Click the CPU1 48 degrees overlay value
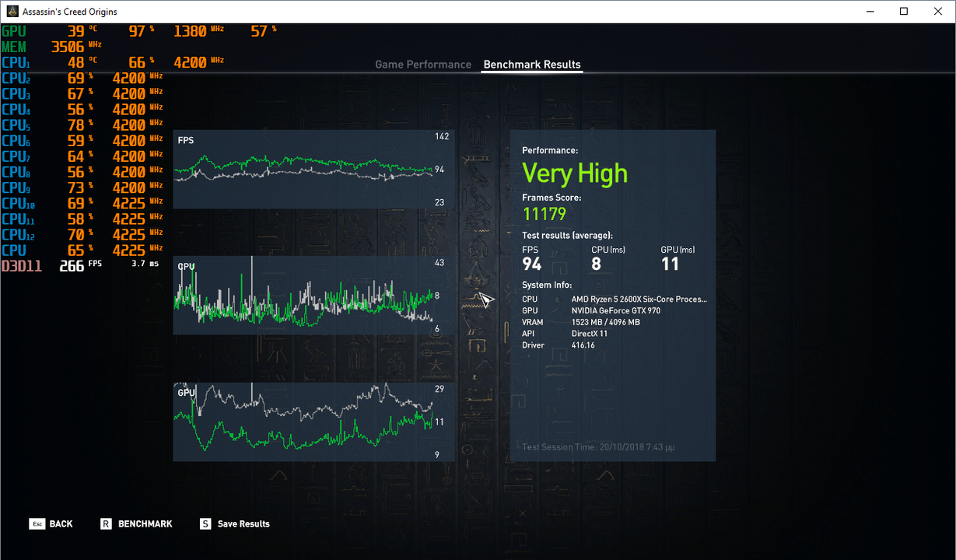The height and width of the screenshot is (560, 956). pos(75,62)
